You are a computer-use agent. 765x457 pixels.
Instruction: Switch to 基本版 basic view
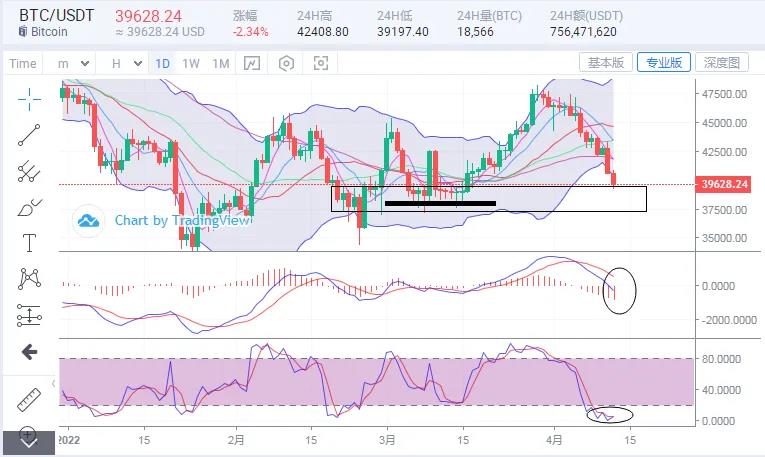(605, 62)
